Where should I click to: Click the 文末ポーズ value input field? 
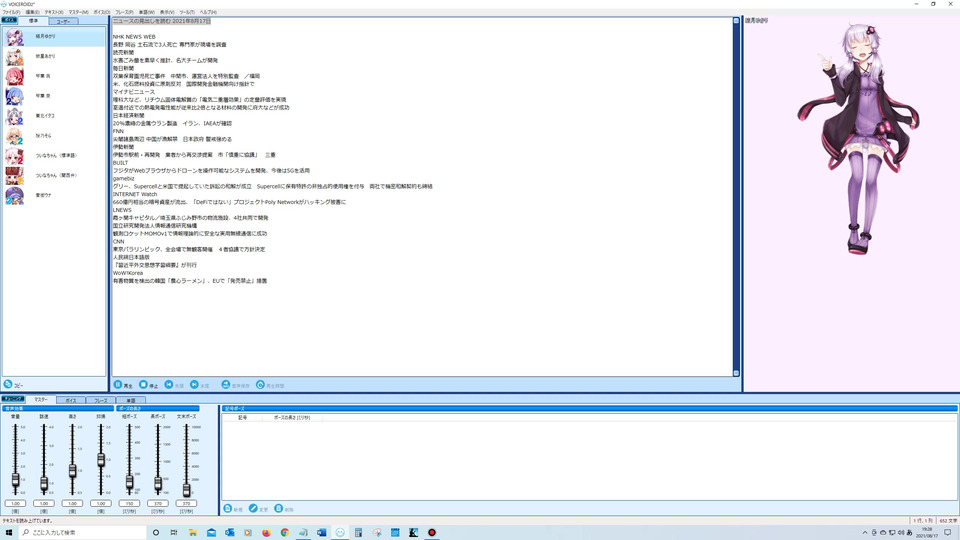click(x=186, y=503)
